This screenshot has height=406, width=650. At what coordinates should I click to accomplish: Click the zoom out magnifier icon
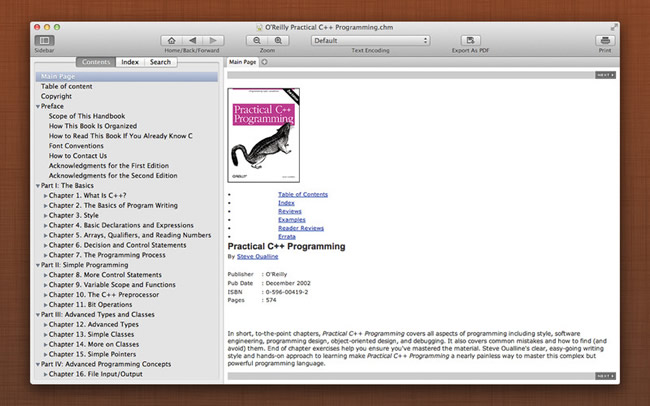(x=256, y=40)
